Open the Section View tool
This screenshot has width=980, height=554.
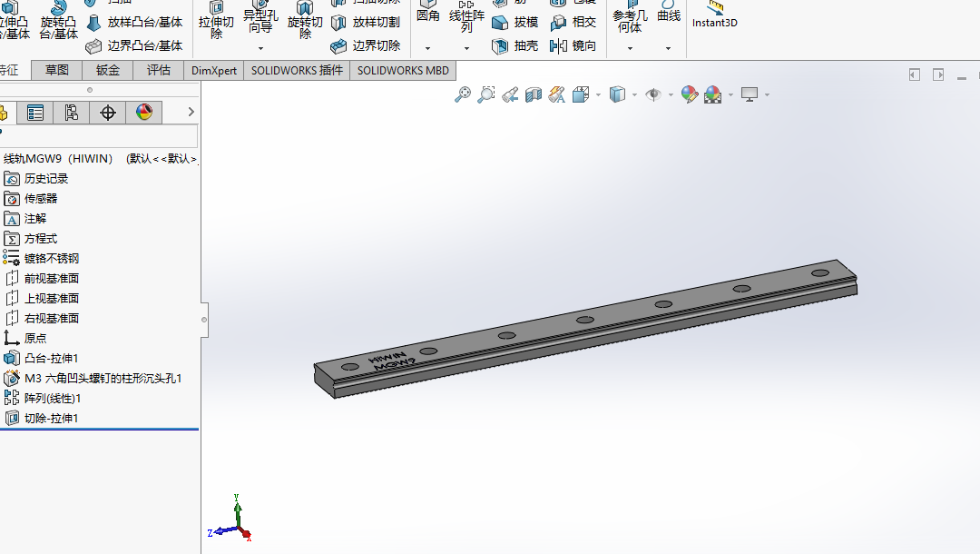[x=534, y=94]
